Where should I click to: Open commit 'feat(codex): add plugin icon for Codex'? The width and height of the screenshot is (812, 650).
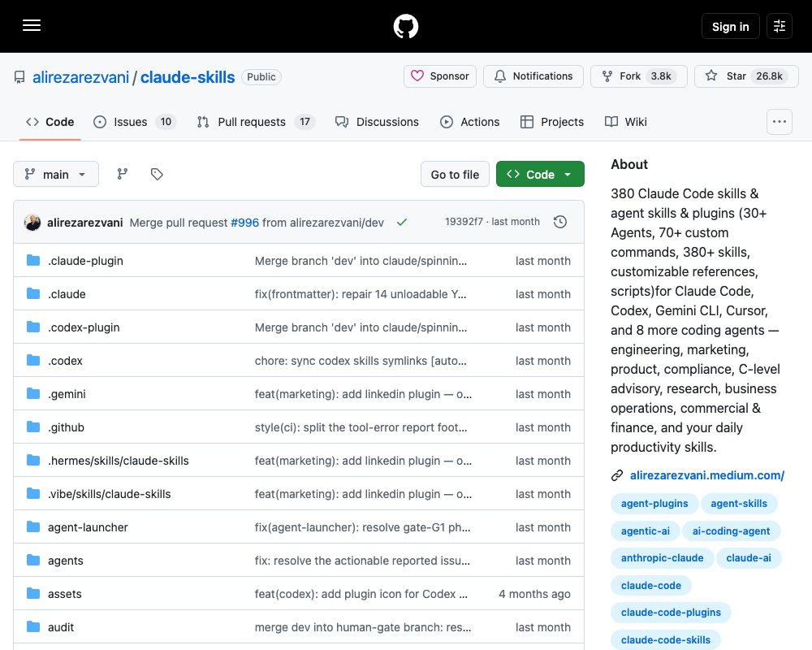(x=361, y=593)
